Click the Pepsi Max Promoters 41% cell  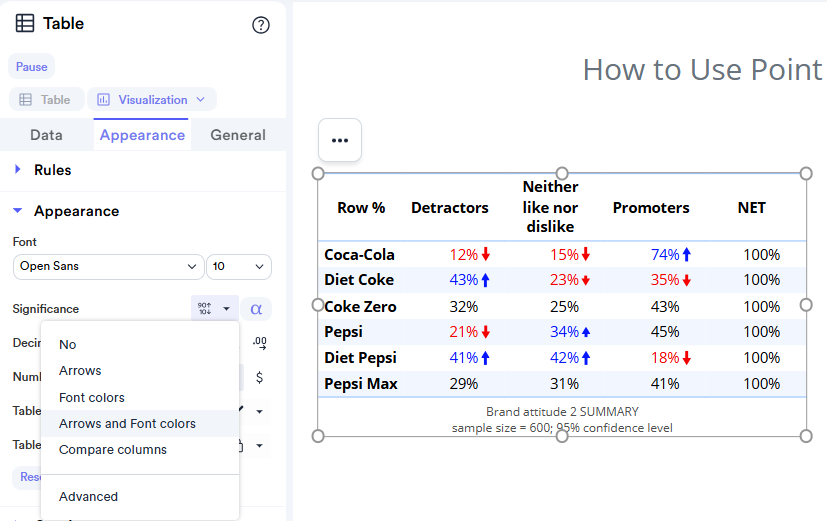pyautogui.click(x=665, y=384)
